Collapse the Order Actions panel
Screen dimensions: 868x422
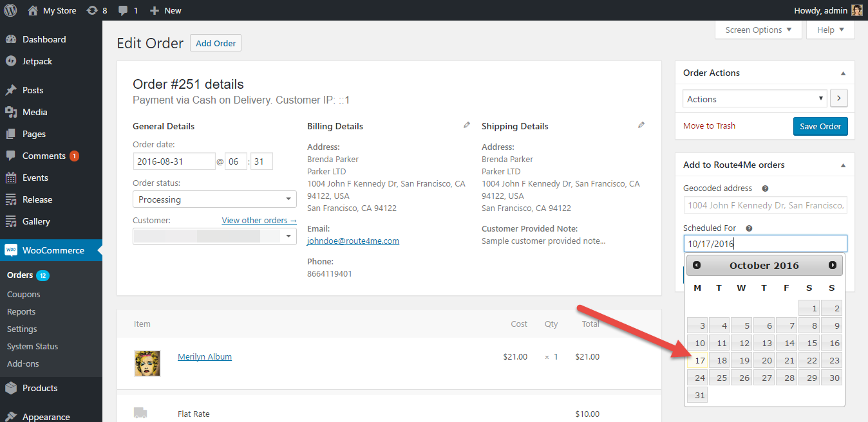844,73
